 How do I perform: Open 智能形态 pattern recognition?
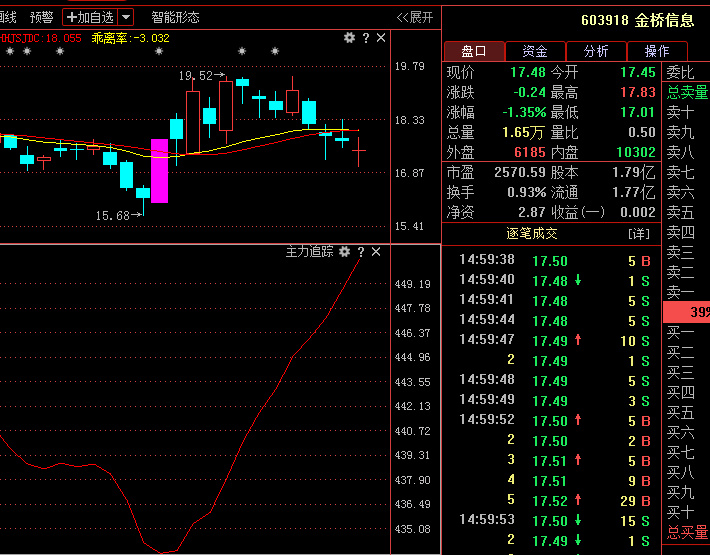click(175, 17)
